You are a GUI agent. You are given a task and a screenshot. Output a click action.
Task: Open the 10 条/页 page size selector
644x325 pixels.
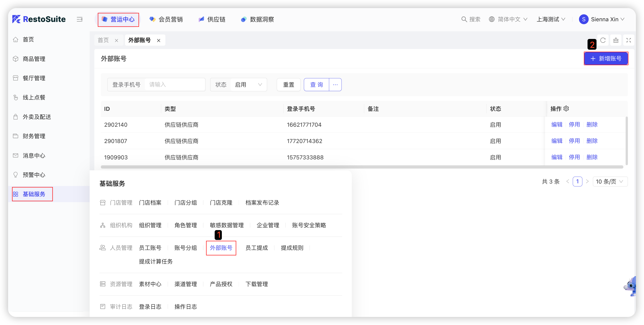pos(610,182)
